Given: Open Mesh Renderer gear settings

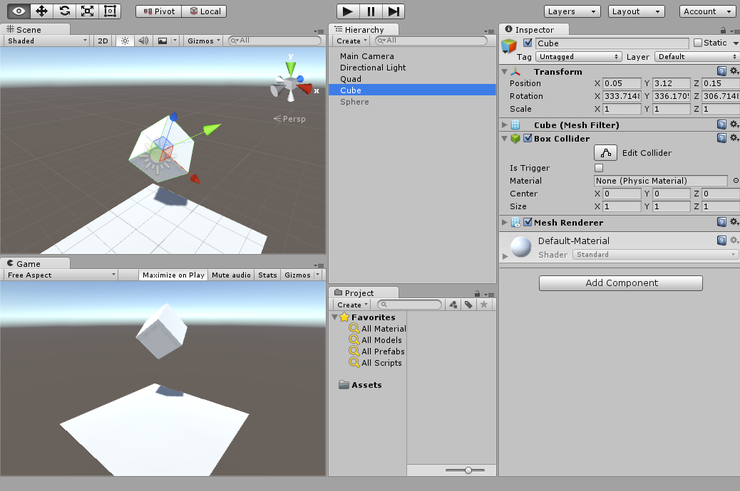Looking at the screenshot, I should 734,221.
